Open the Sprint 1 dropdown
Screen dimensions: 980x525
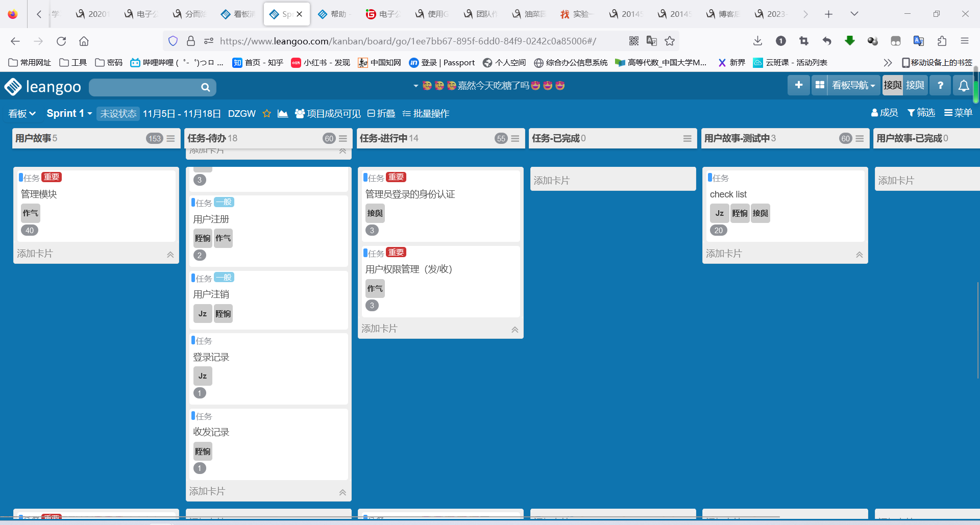(x=69, y=113)
